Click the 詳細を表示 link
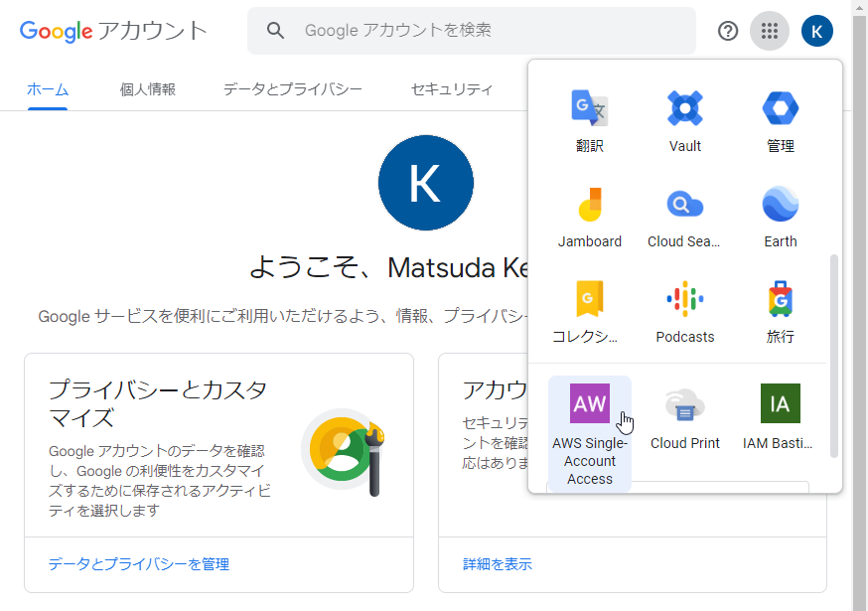 498,564
